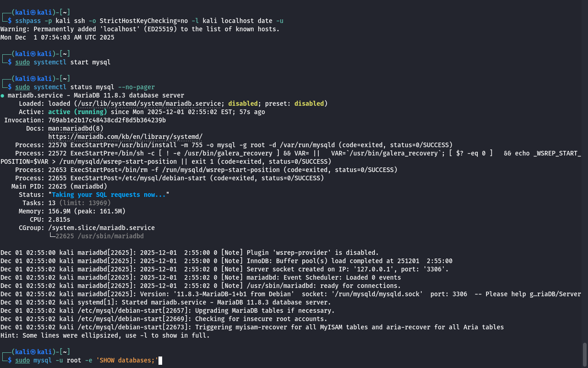Image resolution: width=588 pixels, height=368 pixels.
Task: Click the Invocation ID hash value
Action: click(x=107, y=120)
